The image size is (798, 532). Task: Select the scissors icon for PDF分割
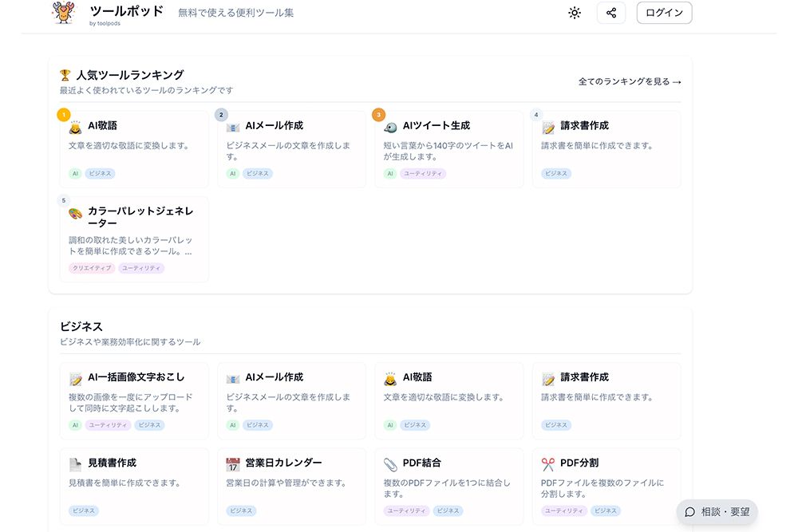tap(547, 462)
